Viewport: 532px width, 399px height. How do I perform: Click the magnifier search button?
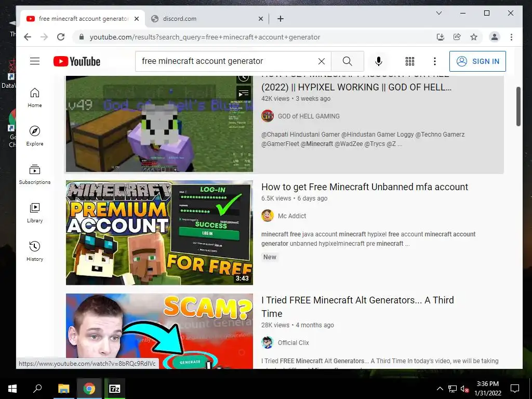pyautogui.click(x=347, y=61)
